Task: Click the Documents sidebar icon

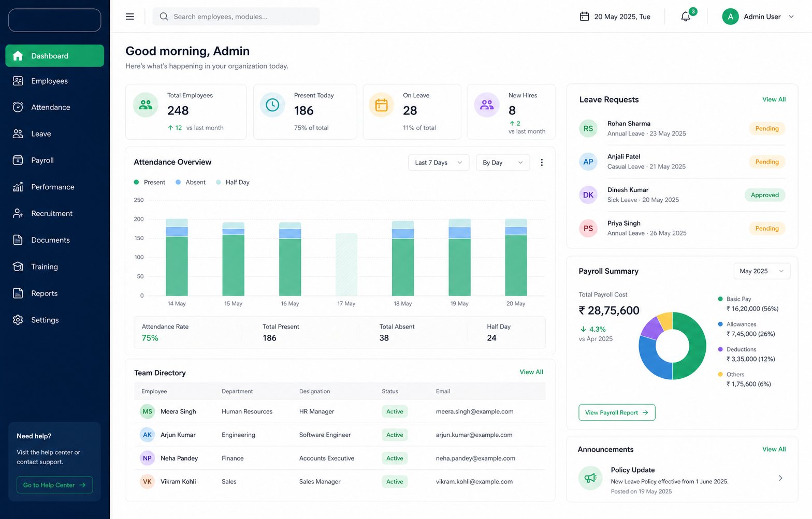Action: pos(18,240)
